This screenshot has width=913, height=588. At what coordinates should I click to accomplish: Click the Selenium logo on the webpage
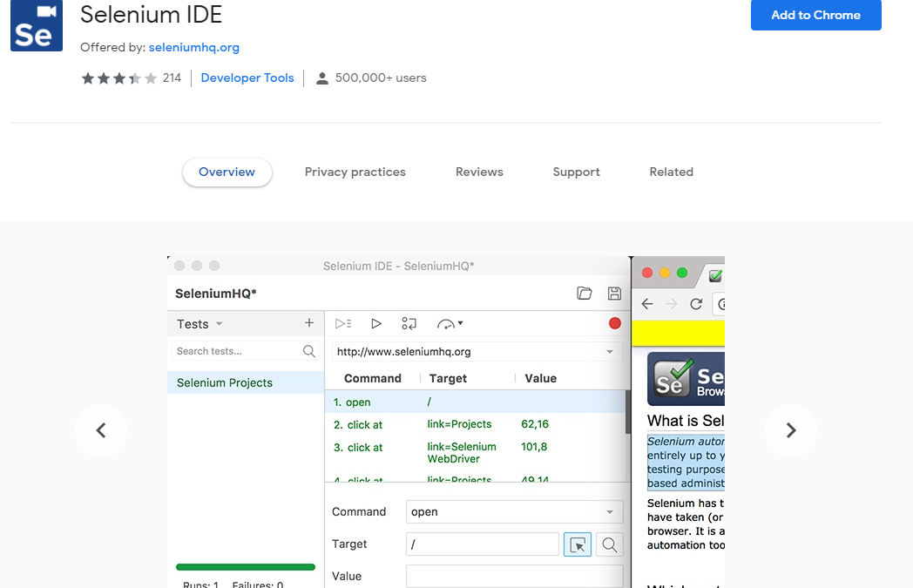pyautogui.click(x=686, y=378)
